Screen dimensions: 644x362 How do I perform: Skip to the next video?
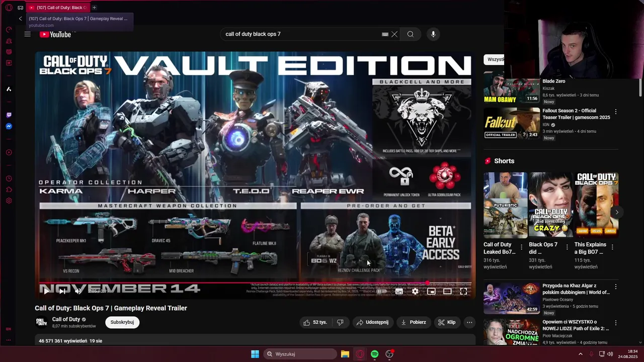pyautogui.click(x=62, y=291)
